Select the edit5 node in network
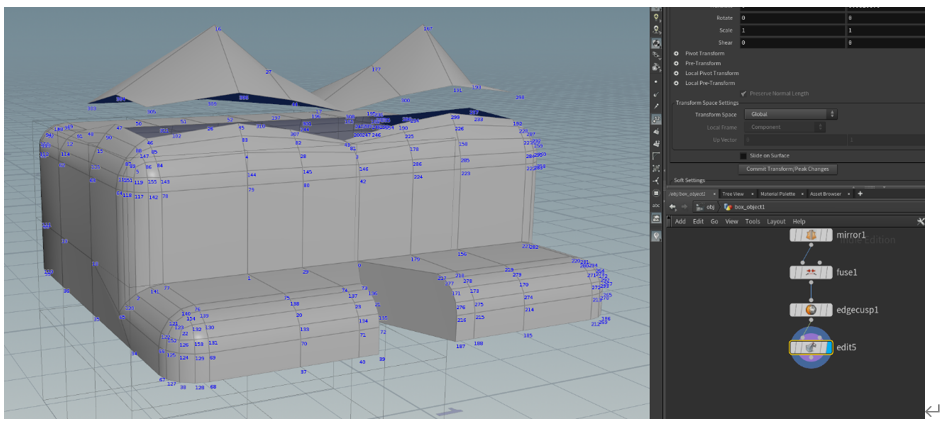This screenshot has height=425, width=940. [811, 347]
